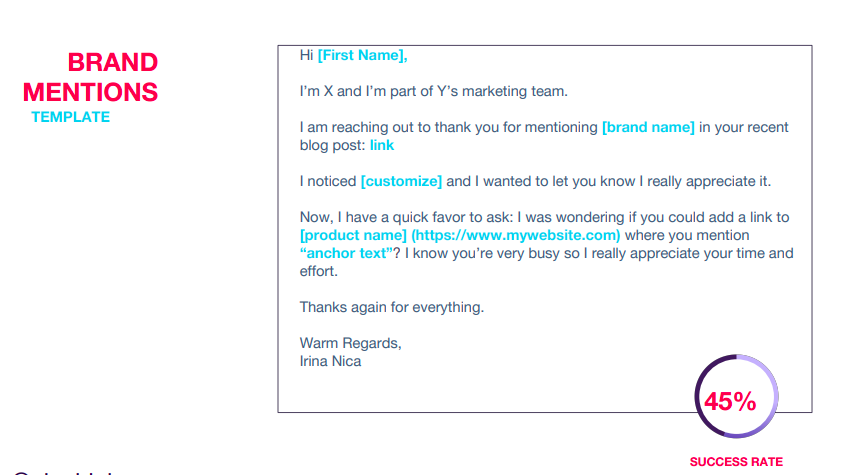
Task: Click the SUCCESS RATE label
Action: (x=736, y=462)
